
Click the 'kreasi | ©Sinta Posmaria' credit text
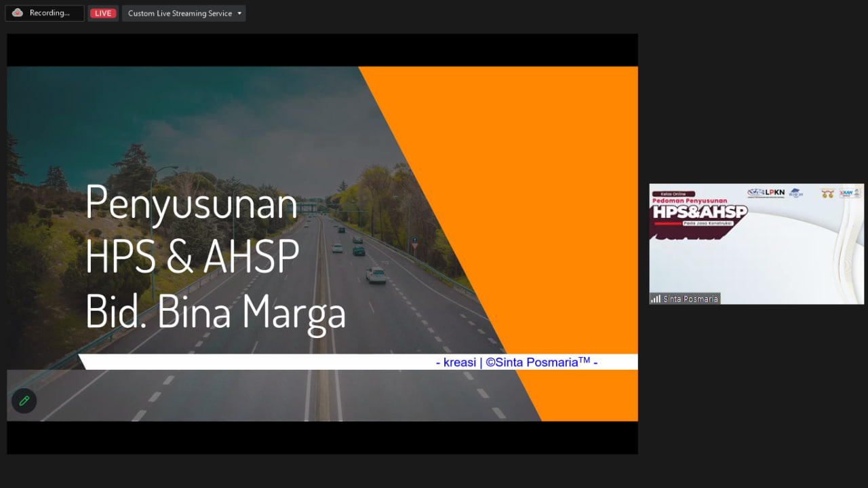[x=516, y=362]
